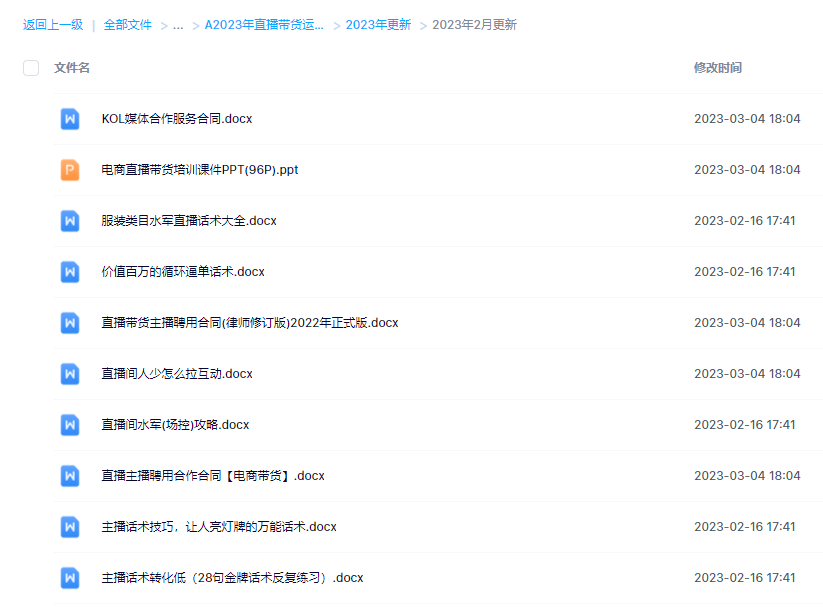Toggle the select-all checkbox beside 文件名
Viewport: 823px width, 607px height.
point(31,68)
